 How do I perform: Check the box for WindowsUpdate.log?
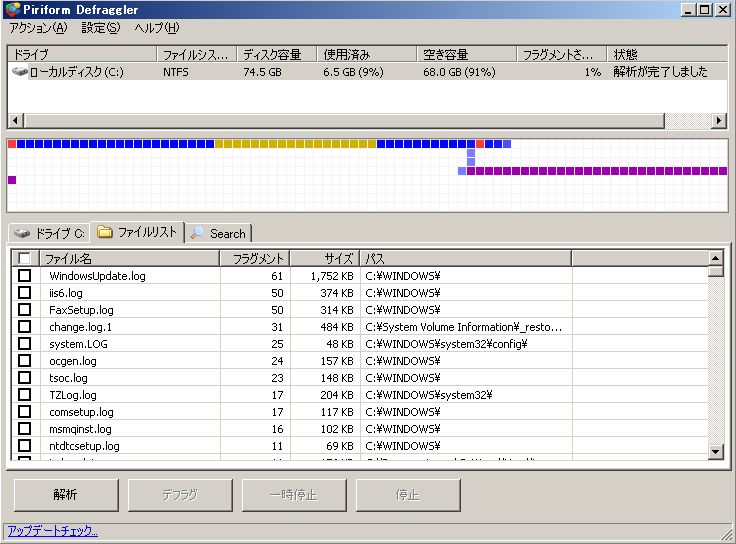coord(24,276)
